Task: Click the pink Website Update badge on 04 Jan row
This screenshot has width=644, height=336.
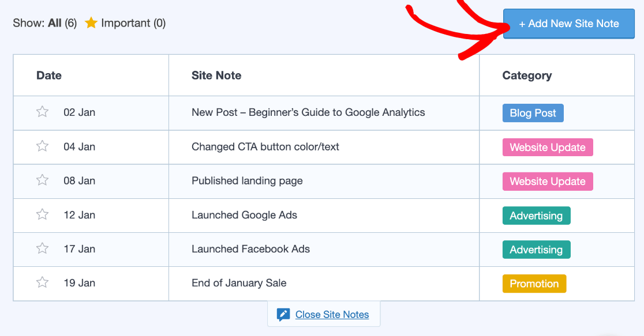Action: pyautogui.click(x=547, y=147)
